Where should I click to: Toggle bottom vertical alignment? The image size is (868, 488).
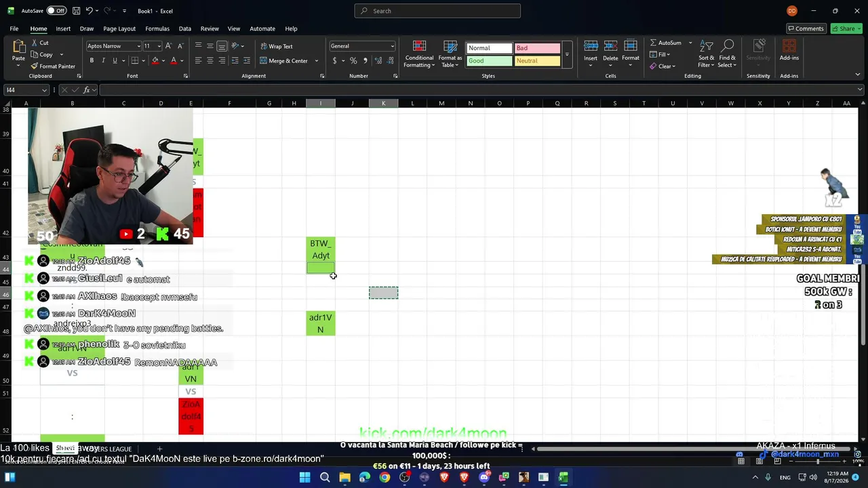click(222, 46)
